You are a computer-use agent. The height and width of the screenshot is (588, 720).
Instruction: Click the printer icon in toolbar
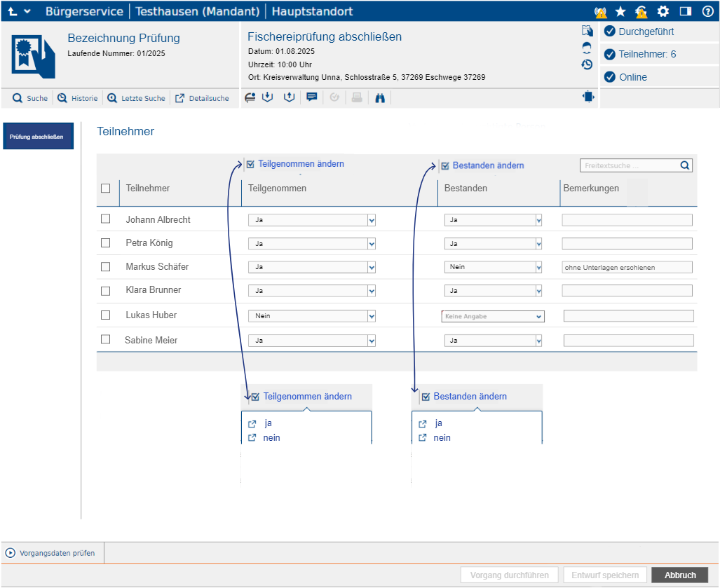click(358, 98)
